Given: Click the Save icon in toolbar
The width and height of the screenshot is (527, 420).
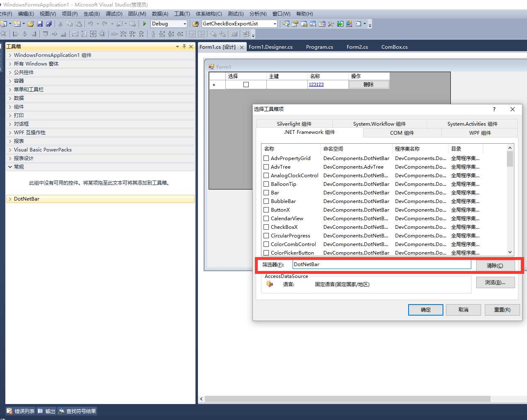Looking at the screenshot, I should [x=40, y=24].
